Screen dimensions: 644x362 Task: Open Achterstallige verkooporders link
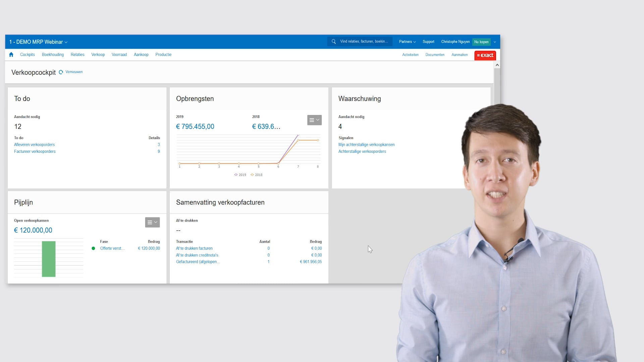point(362,152)
